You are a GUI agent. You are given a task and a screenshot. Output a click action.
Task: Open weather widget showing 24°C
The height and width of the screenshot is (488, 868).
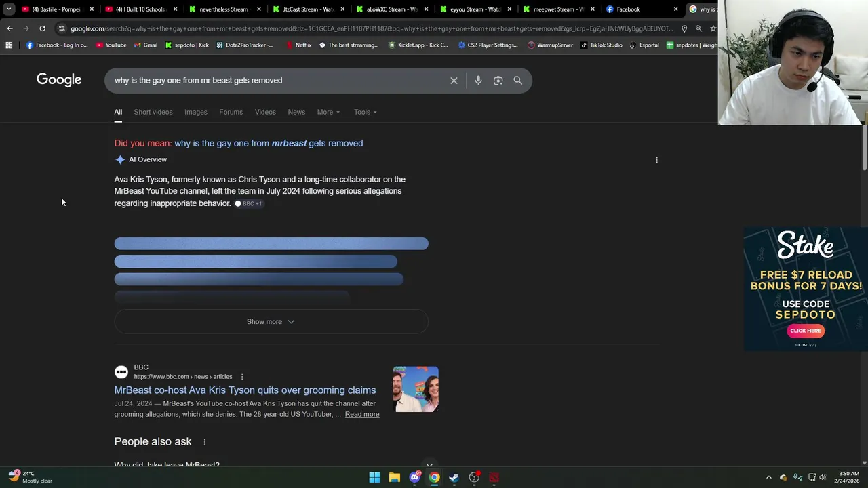[x=31, y=477]
